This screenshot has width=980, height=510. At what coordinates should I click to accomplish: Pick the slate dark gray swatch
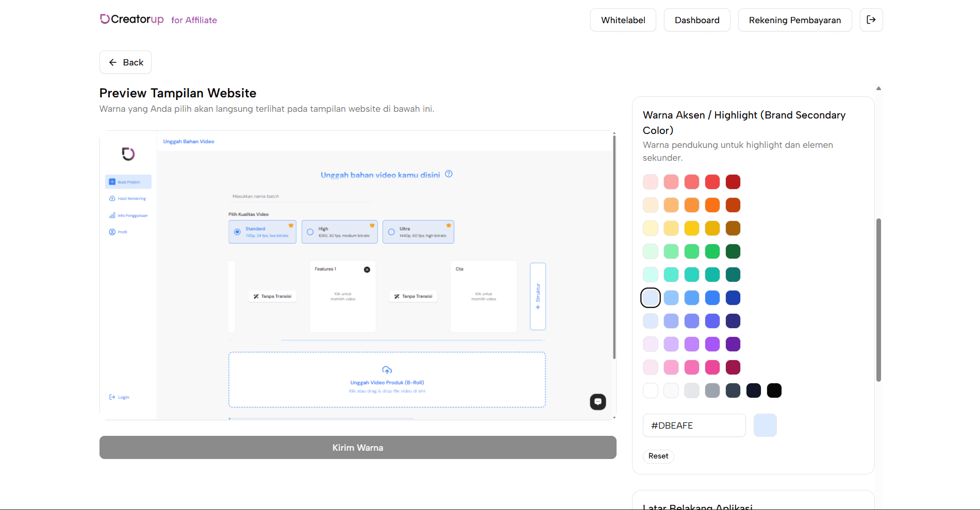pos(733,390)
